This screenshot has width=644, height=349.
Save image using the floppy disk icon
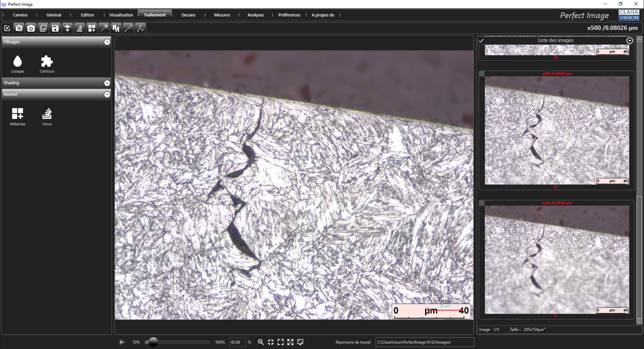coord(55,28)
